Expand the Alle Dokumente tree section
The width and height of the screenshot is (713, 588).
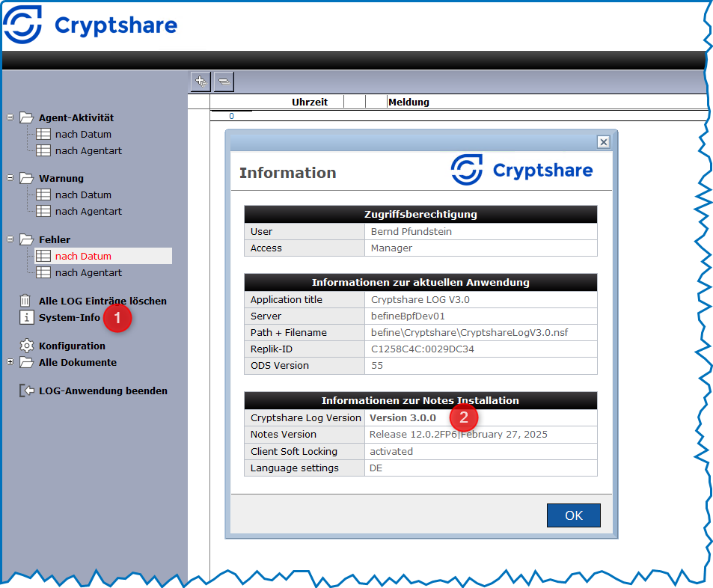tap(10, 362)
